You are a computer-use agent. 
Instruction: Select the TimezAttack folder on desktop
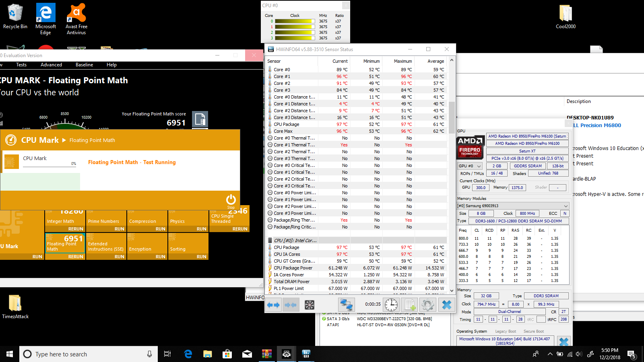15,306
